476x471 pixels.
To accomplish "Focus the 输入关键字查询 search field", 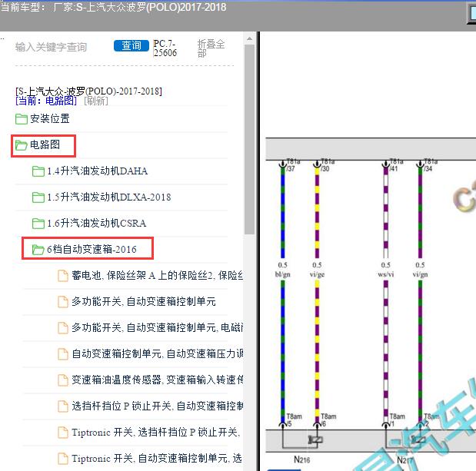I will [51, 47].
